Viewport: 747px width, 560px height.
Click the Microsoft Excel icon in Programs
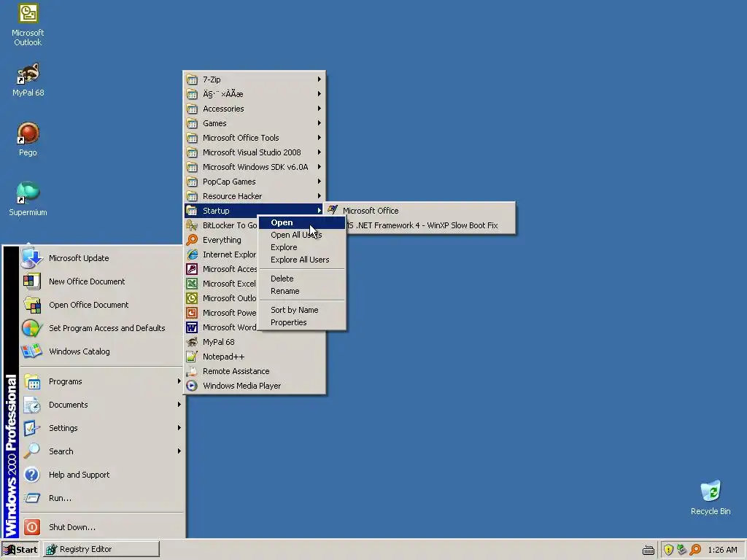[x=192, y=284]
